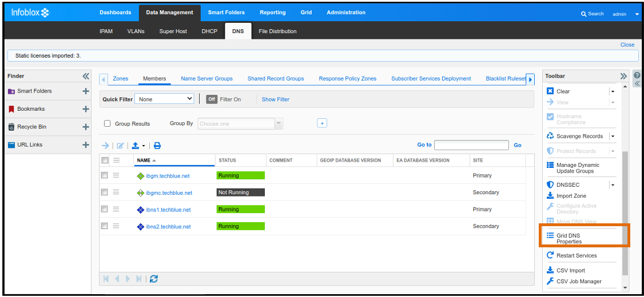
Task: Open the Quick Filter dropdown
Action: coord(164,99)
